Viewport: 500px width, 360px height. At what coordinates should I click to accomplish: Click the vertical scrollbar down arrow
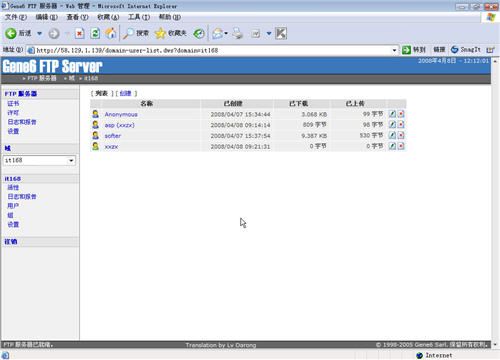coord(495,344)
